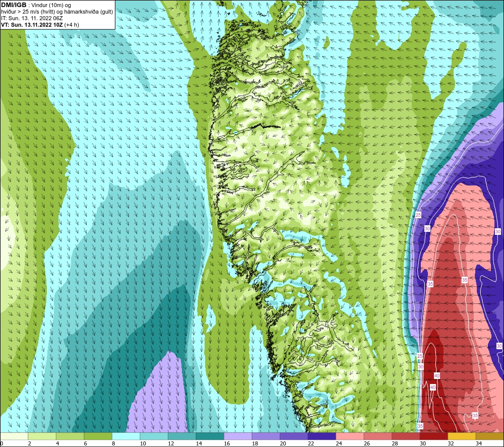Click the "IT: Sun. 13. 11. 2022 06Z" line
The height and width of the screenshot is (447, 504).
[x=32, y=18]
